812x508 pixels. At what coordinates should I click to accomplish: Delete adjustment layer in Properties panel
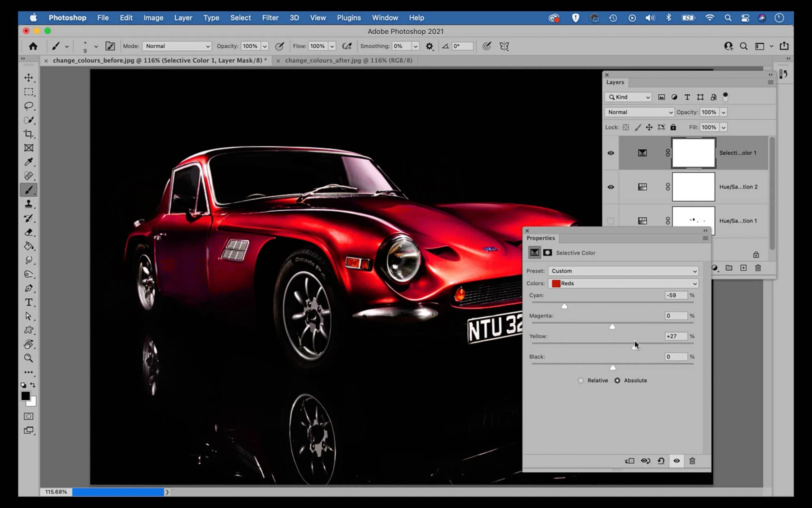click(x=692, y=461)
